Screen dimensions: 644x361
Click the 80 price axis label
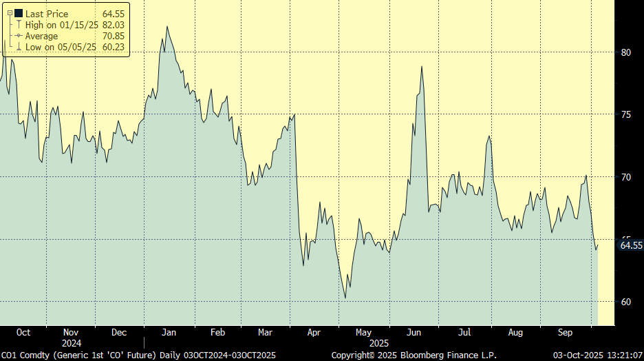tap(626, 52)
